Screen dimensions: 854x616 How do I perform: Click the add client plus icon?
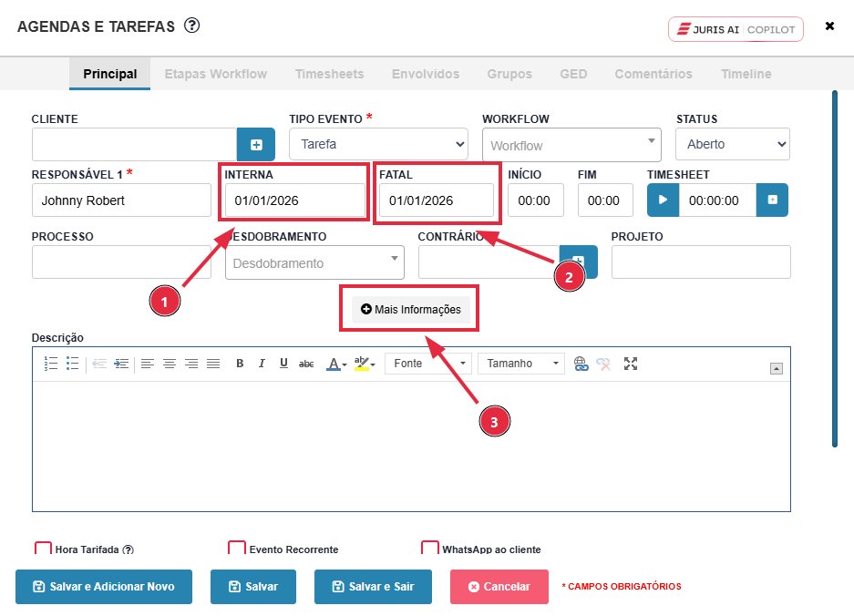coord(256,144)
